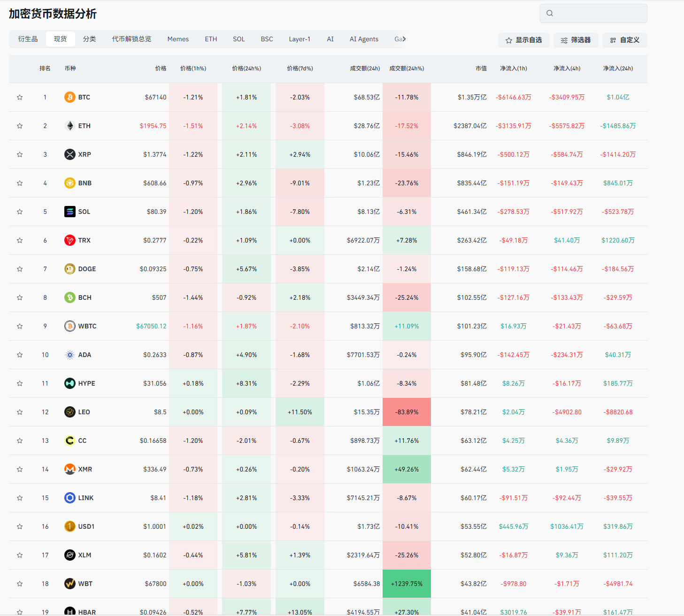Click the DOGE coin logo
The width and height of the screenshot is (684, 616).
69,269
